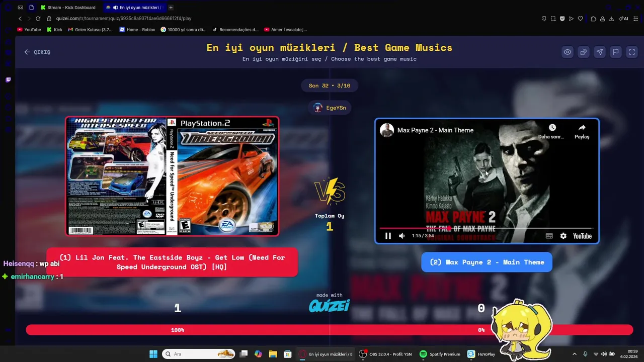The width and height of the screenshot is (644, 362).
Task: Open File Explorer from taskbar
Action: coord(273,354)
